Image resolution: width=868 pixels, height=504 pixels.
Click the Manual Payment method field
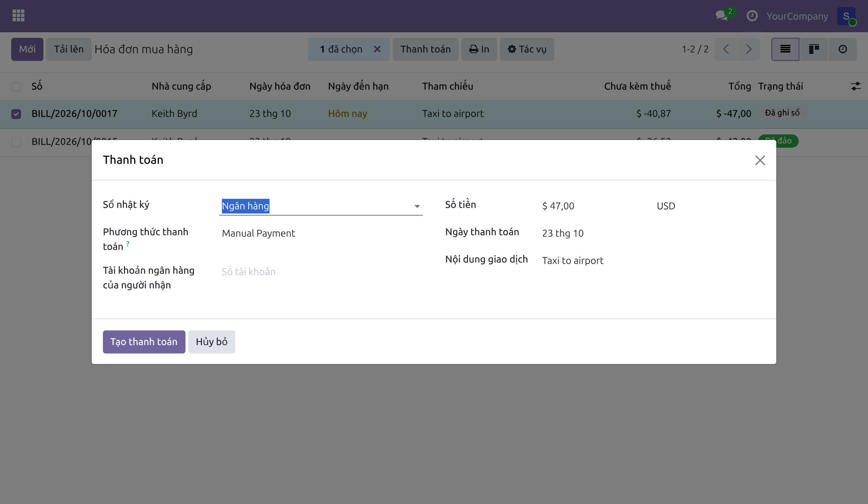pos(321,233)
